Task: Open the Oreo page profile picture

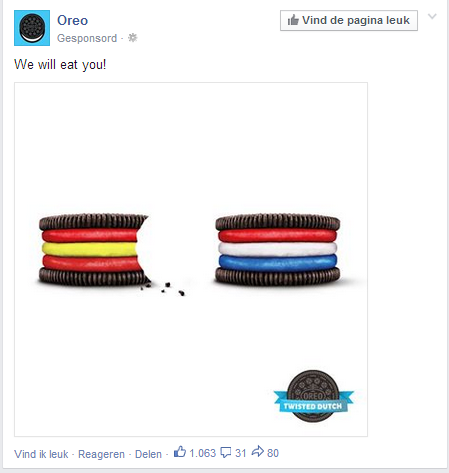Action: [32, 28]
